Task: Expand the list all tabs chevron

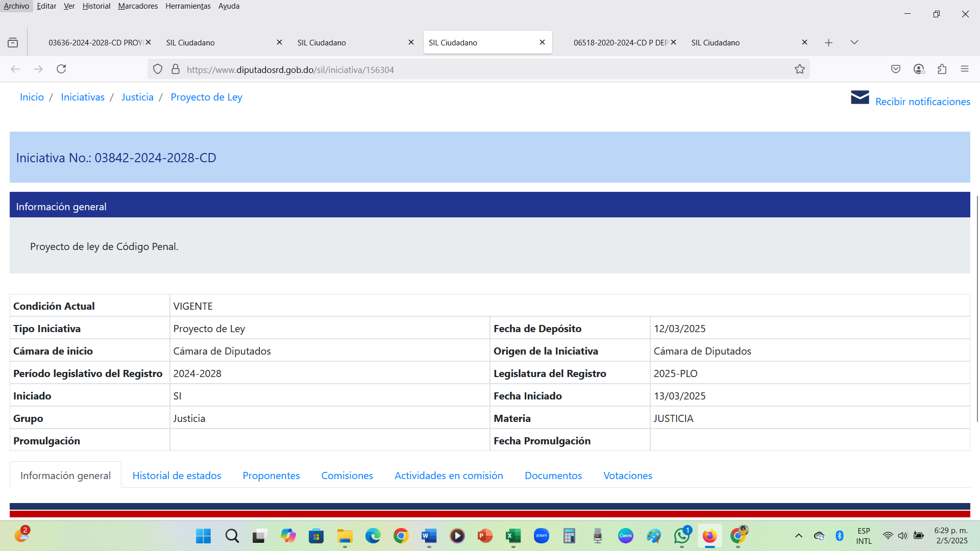Action: pyautogui.click(x=854, y=42)
